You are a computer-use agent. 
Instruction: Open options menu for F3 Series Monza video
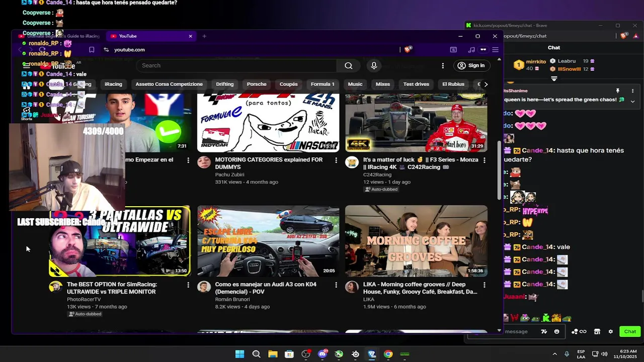coord(484,160)
